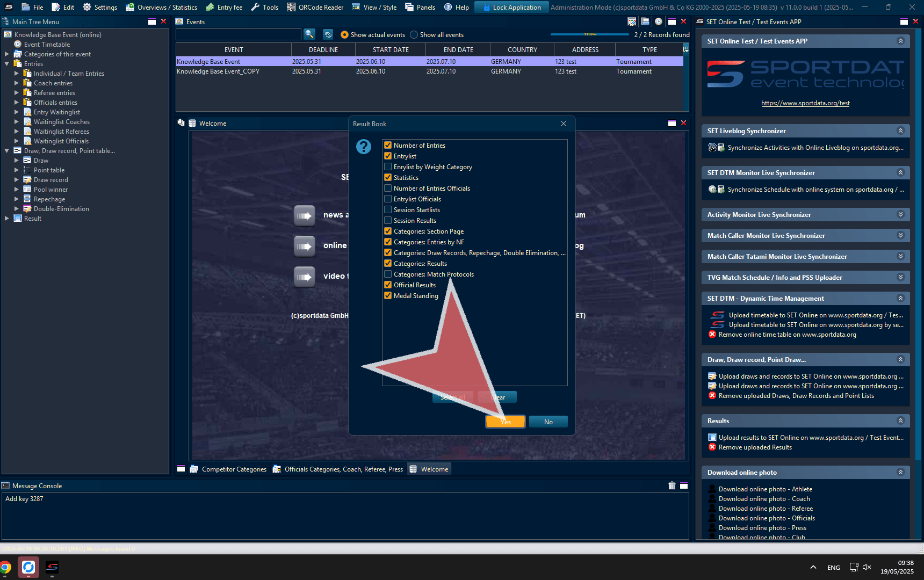
Task: Click red remove icon for uploaded Results
Action: [x=712, y=447]
